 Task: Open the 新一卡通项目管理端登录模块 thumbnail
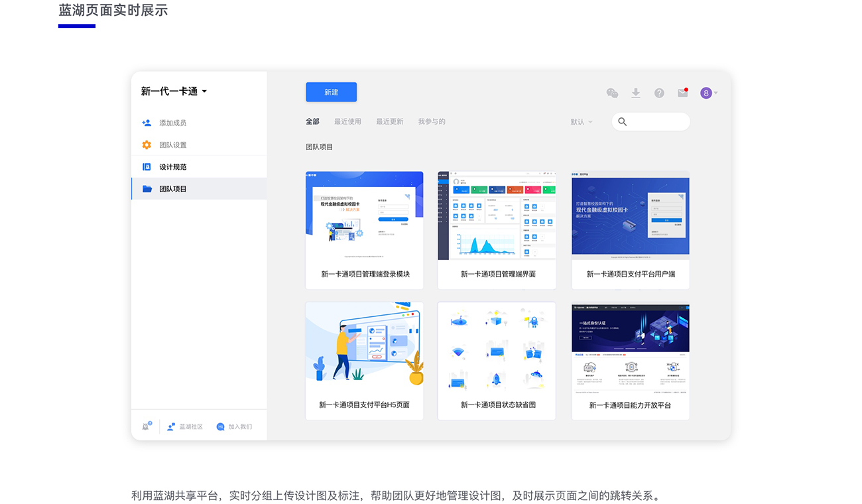click(x=364, y=216)
